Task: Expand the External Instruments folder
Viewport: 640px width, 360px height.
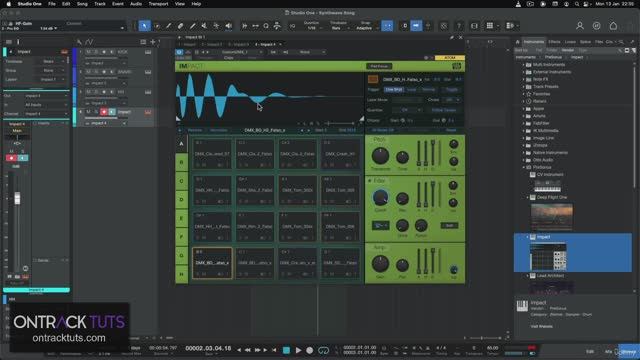Action: point(524,72)
